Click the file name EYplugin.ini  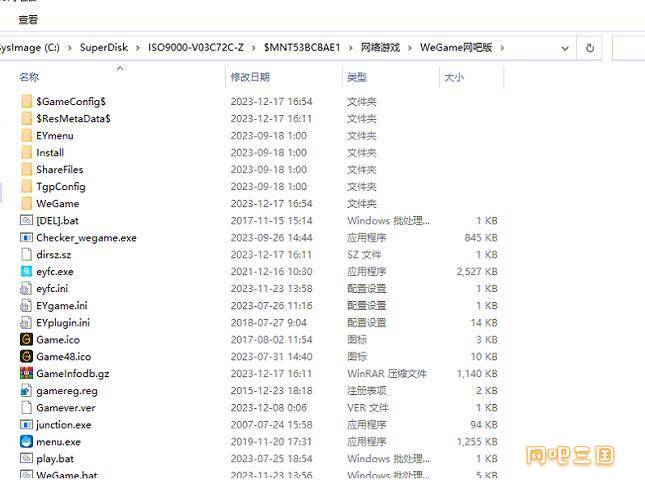(63, 323)
